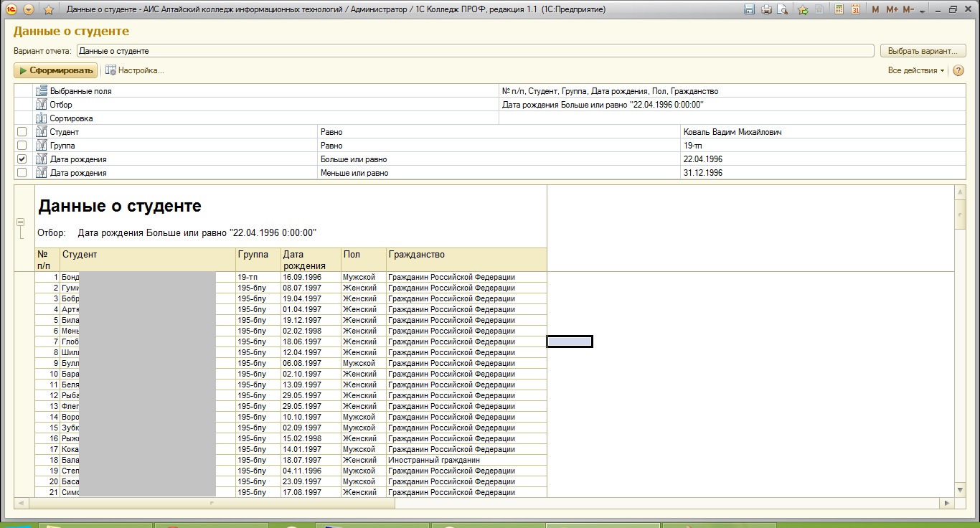
Task: Click the M memory button
Action: [x=875, y=9]
